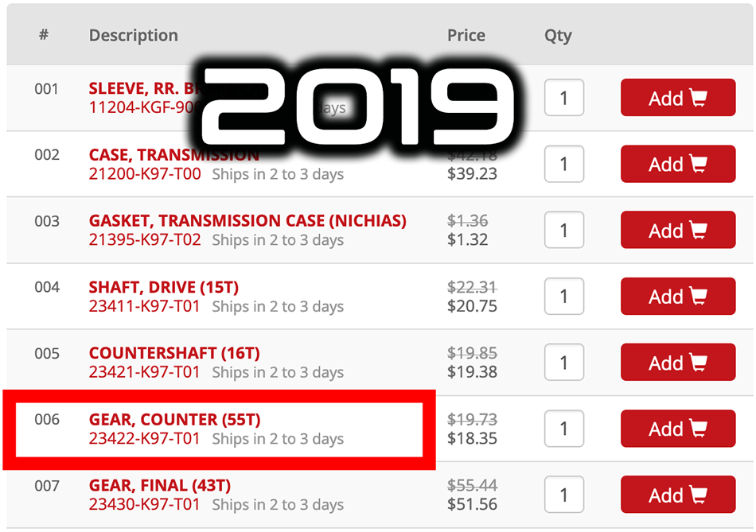Set quantity field for item 001
Image resolution: width=756 pixels, height=532 pixels.
[564, 98]
